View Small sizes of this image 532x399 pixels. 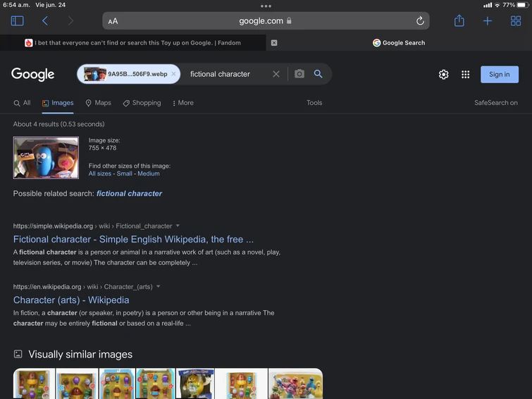(x=125, y=173)
